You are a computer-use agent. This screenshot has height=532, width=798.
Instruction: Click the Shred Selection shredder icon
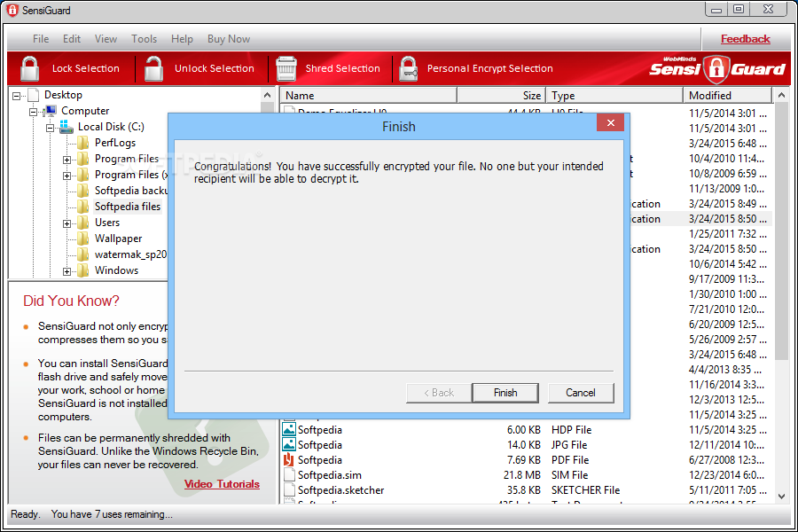[x=286, y=68]
